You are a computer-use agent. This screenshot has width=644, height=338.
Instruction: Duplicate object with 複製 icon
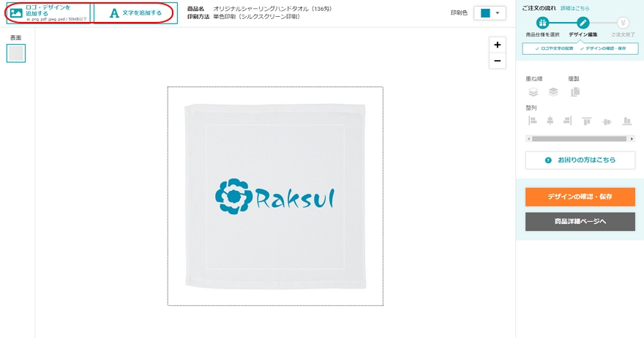[575, 92]
